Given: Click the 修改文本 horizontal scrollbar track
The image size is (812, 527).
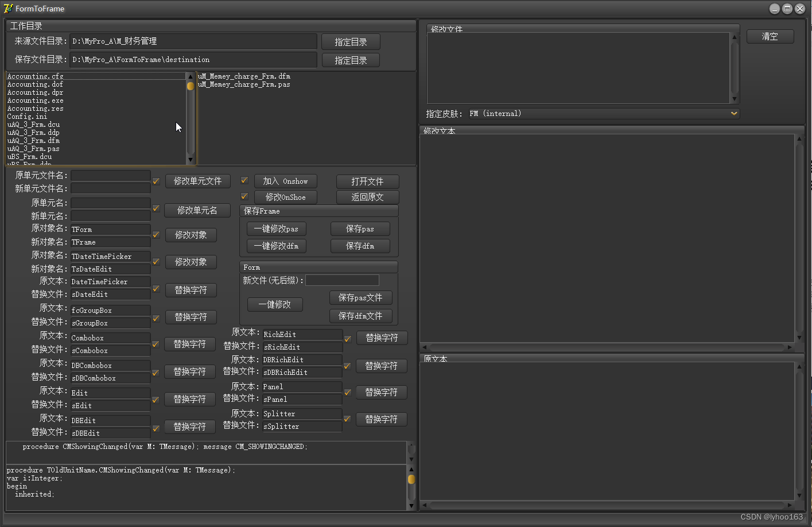Looking at the screenshot, I should click(x=608, y=347).
